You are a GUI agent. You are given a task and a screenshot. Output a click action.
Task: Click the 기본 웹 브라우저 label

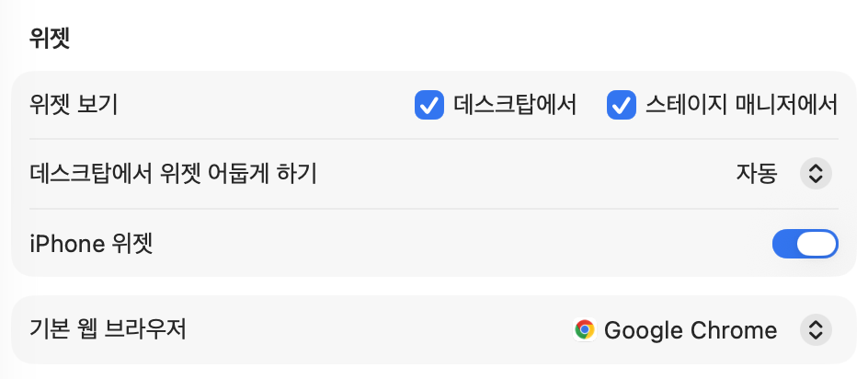tap(108, 328)
